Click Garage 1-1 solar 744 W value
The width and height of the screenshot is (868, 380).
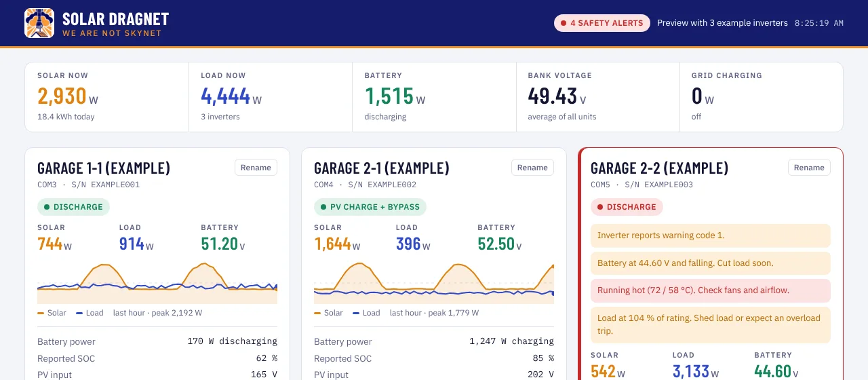click(x=55, y=244)
